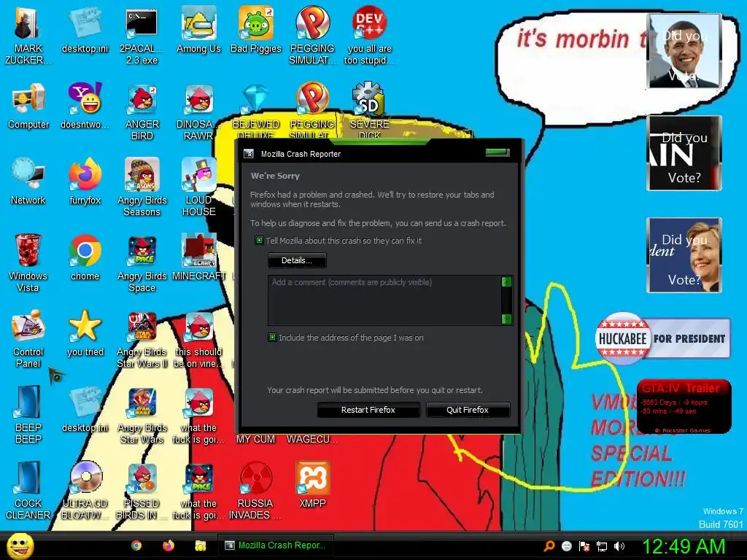Click the Details... button
The height and width of the screenshot is (560, 747).
pyautogui.click(x=297, y=260)
